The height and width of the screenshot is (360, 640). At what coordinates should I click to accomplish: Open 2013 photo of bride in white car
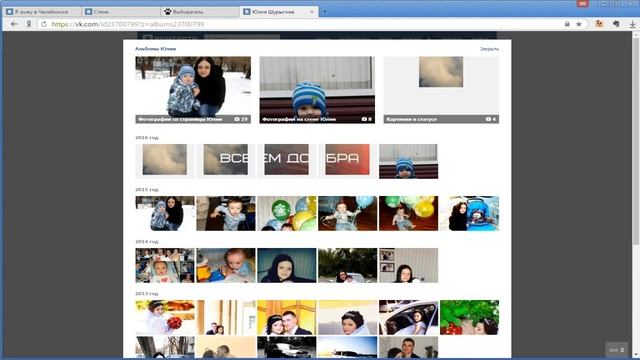point(409,317)
